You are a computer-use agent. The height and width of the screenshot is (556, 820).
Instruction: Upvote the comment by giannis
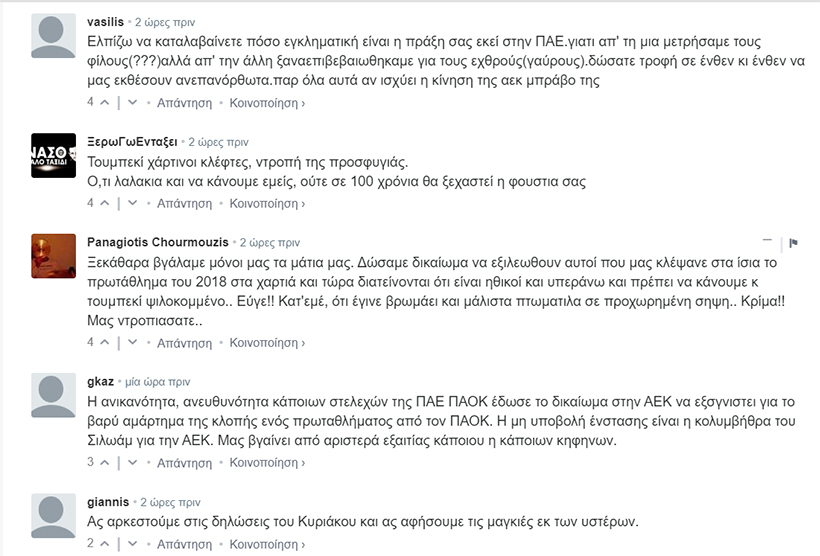[x=106, y=544]
